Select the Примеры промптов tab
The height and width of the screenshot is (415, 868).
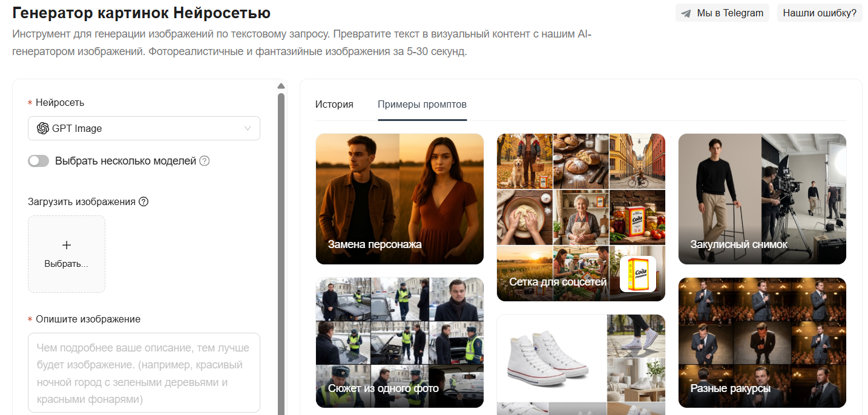point(422,104)
